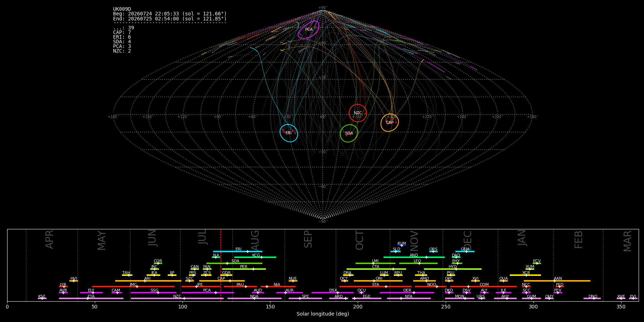Click the URS shower label in timeline

pos(481,297)
